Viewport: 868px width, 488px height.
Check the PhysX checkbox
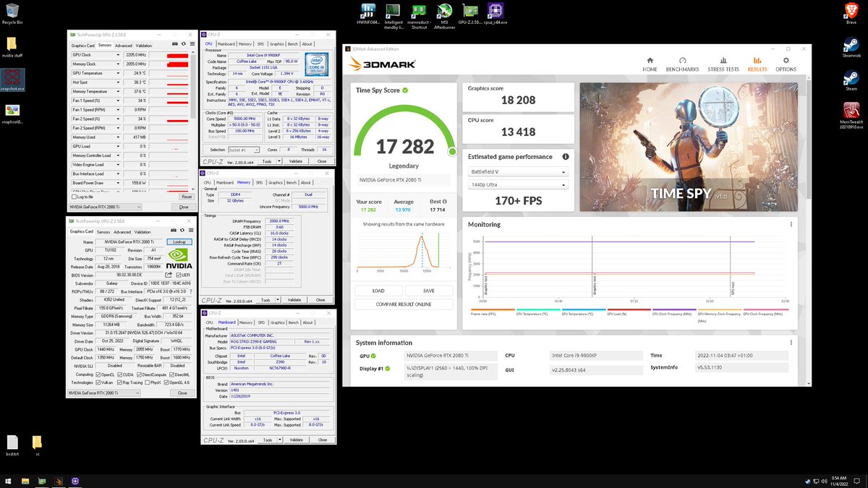pyautogui.click(x=146, y=382)
